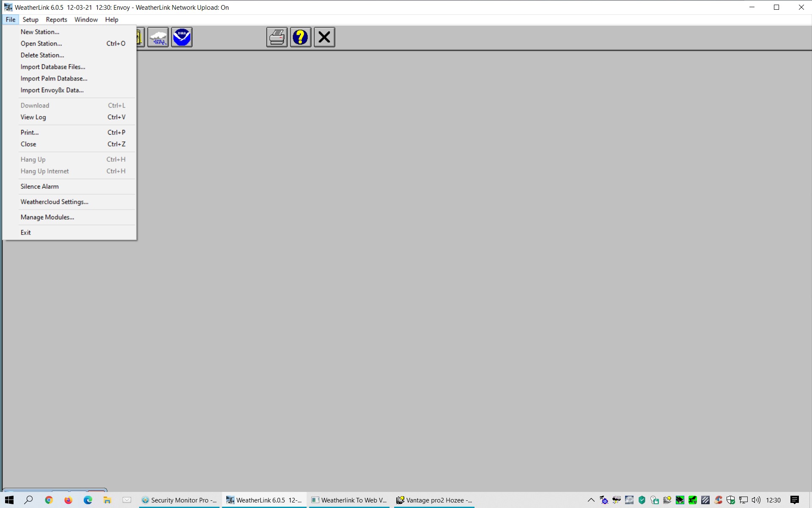Switch to Weatherlink To Web taskbar window
The height and width of the screenshot is (508, 812).
point(349,500)
